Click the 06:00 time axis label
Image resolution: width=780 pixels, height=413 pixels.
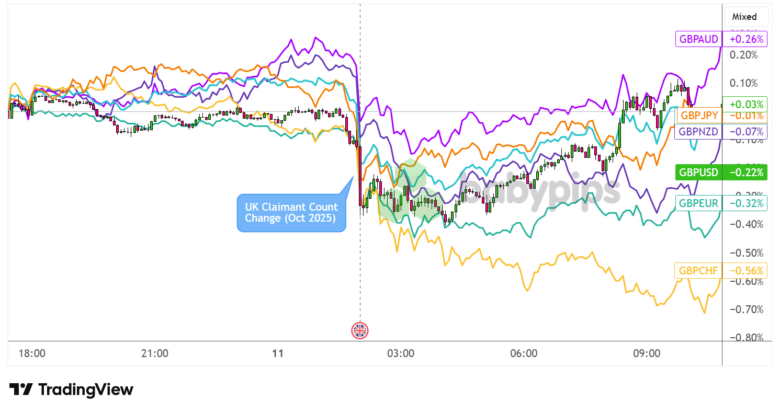tap(524, 354)
